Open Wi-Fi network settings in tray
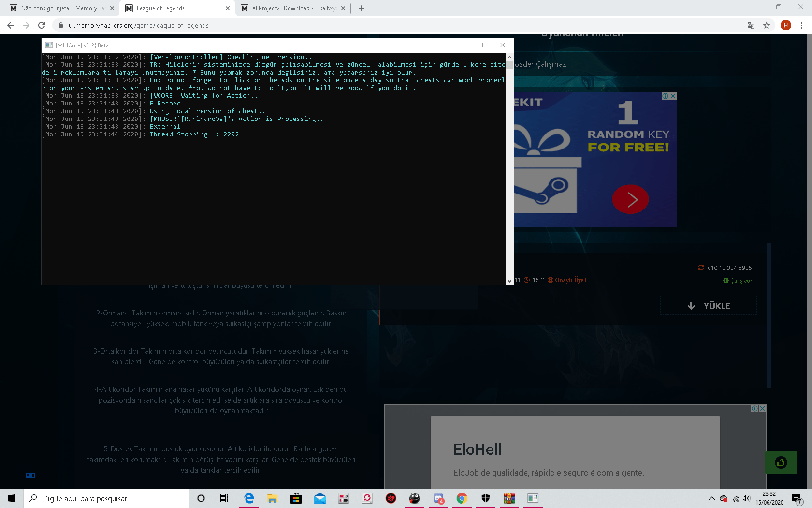This screenshot has width=812, height=508. pyautogui.click(x=735, y=498)
